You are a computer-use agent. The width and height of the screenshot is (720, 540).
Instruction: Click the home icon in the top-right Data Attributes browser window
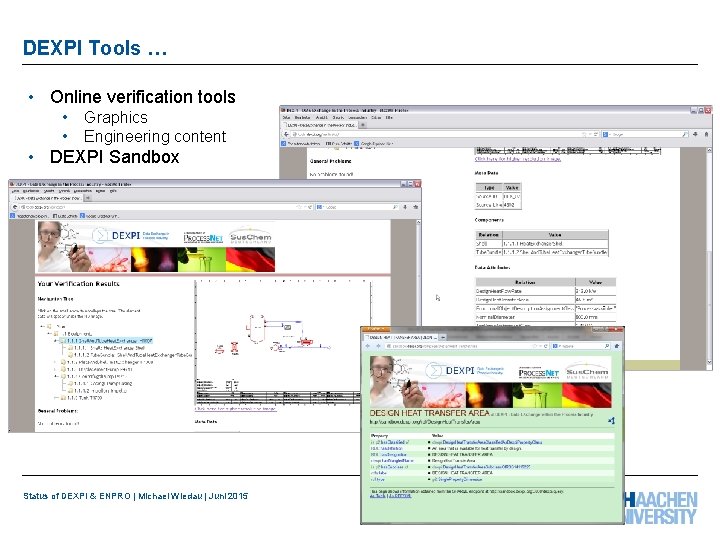pyautogui.click(x=706, y=134)
